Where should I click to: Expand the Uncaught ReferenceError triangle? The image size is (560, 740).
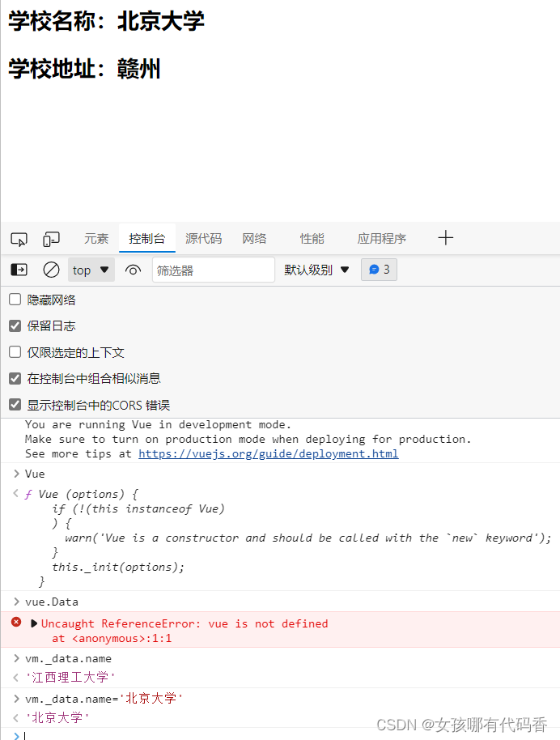coord(33,623)
